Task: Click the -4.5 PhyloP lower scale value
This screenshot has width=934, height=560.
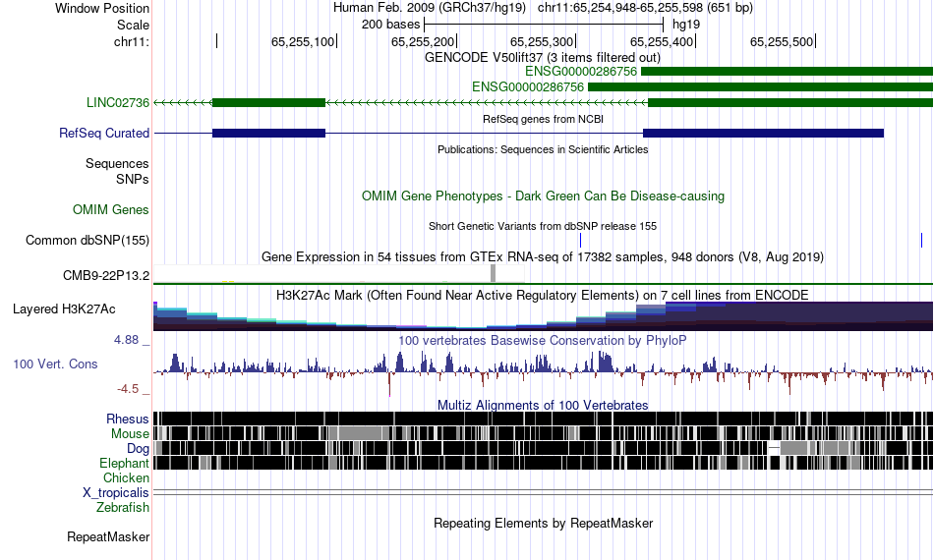Action: click(x=128, y=389)
